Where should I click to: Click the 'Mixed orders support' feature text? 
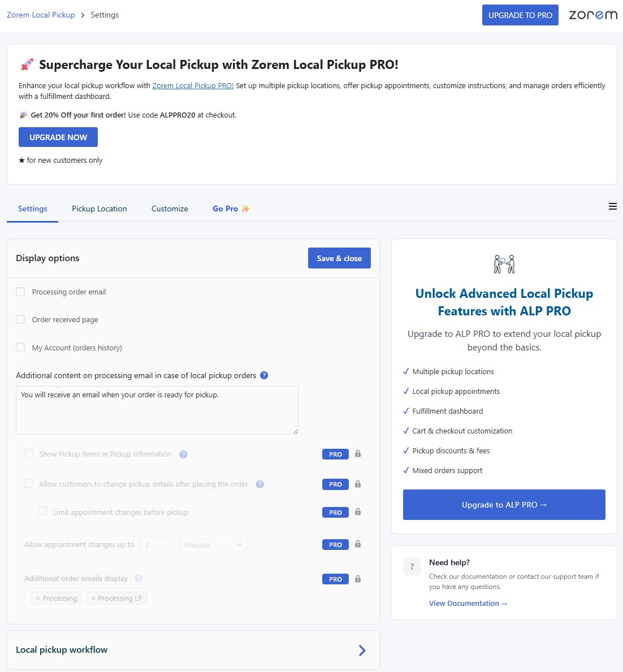pos(447,471)
